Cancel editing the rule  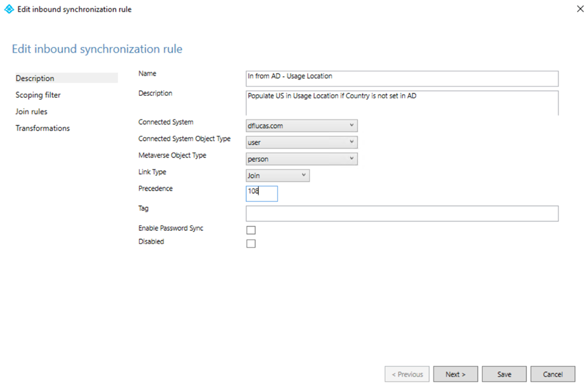coord(552,373)
